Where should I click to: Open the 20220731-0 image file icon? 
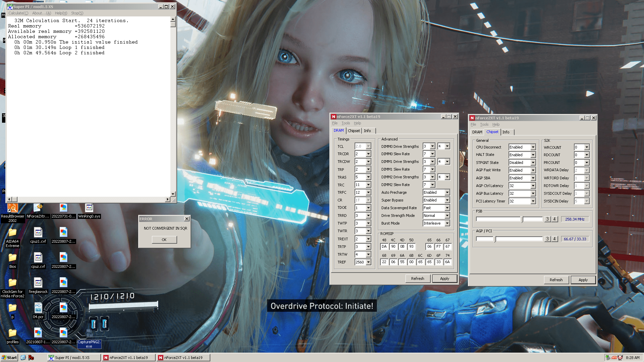pos(63,211)
